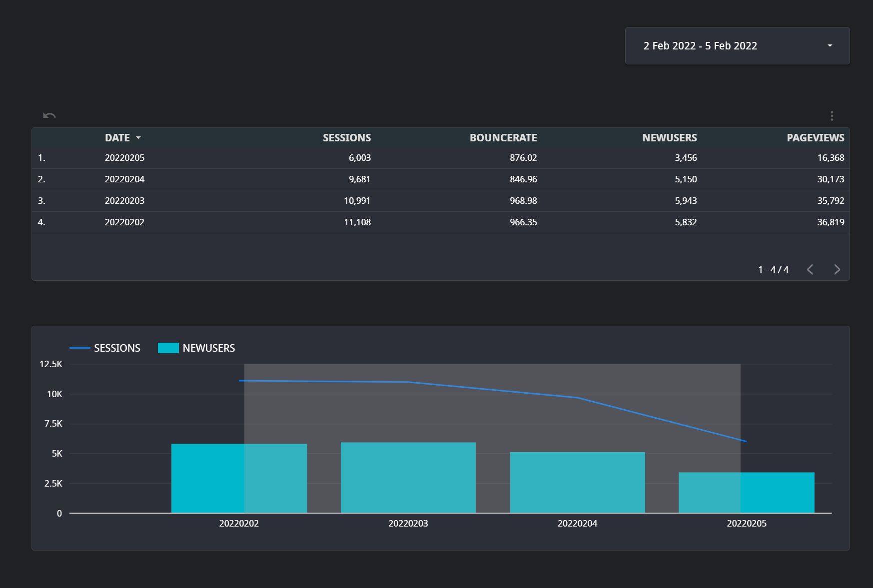This screenshot has width=873, height=588.
Task: Sort table by BOUNCERATE column header
Action: pos(503,138)
